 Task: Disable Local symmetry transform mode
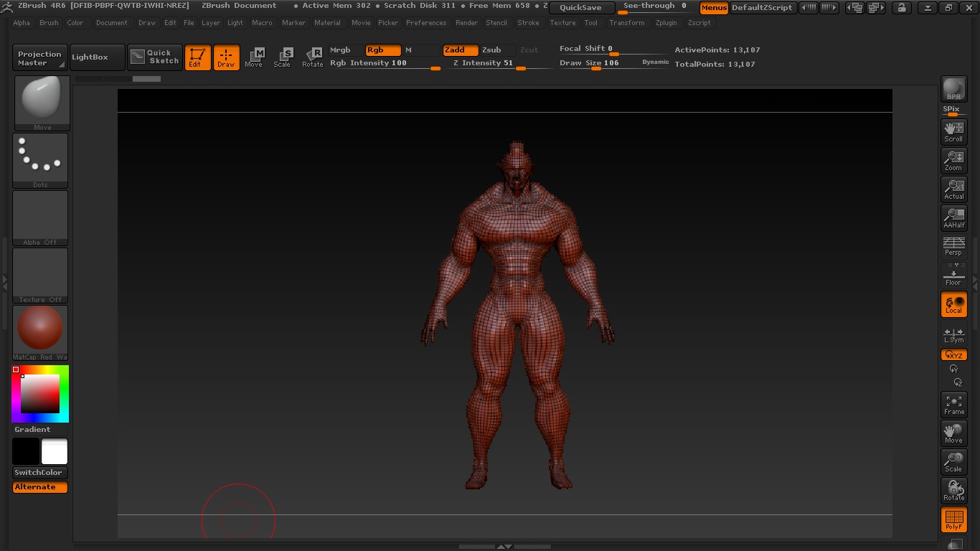(953, 304)
